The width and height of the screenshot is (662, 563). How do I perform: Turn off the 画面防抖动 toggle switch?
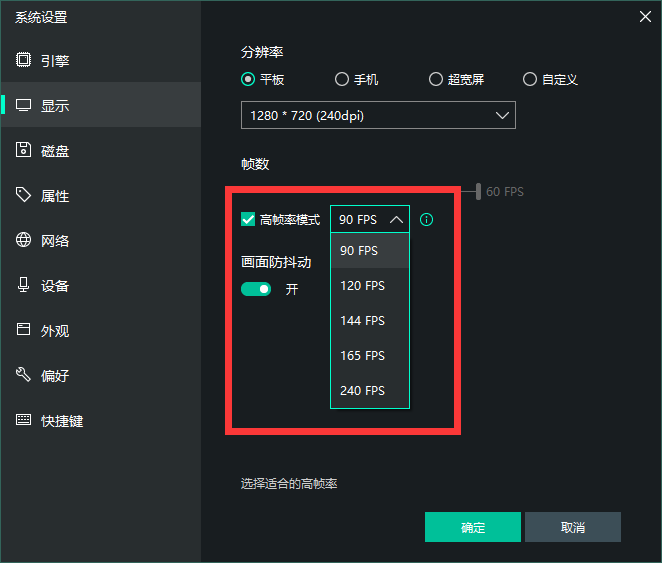256,289
